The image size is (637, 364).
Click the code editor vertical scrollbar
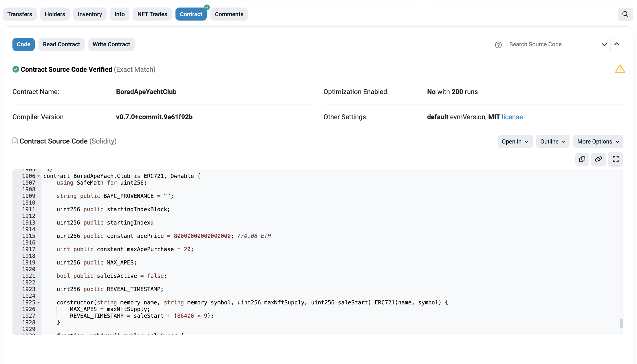coord(621,323)
